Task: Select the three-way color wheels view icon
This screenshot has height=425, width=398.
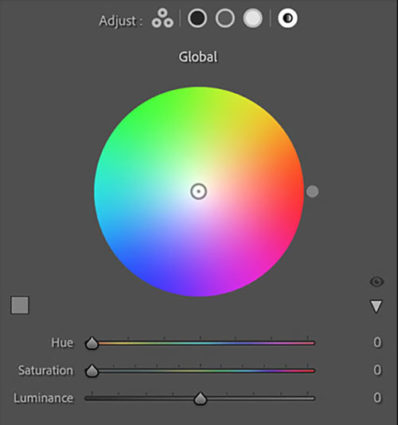Action: [x=163, y=18]
